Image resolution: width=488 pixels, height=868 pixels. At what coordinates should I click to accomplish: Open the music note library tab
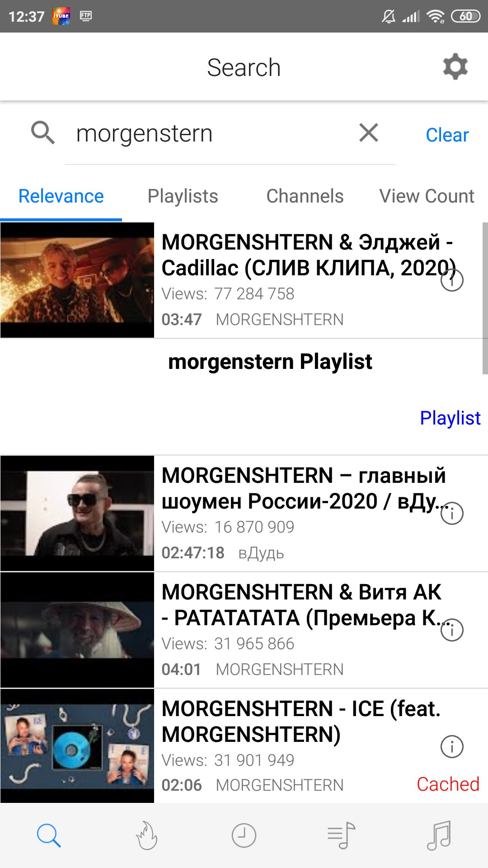click(x=439, y=835)
